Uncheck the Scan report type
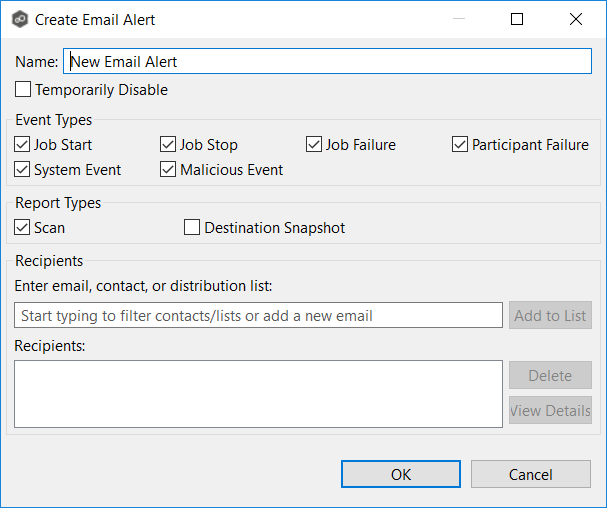 (x=23, y=228)
